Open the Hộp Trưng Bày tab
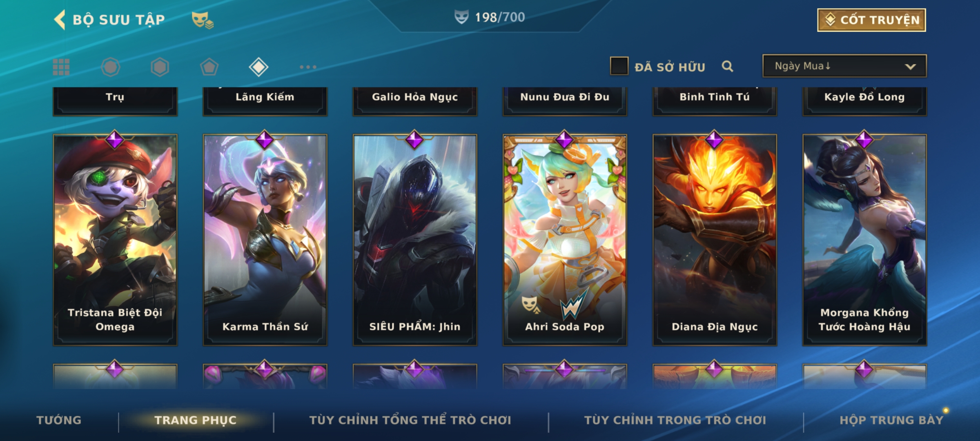Screen dimensions: 980x441 pyautogui.click(x=891, y=420)
